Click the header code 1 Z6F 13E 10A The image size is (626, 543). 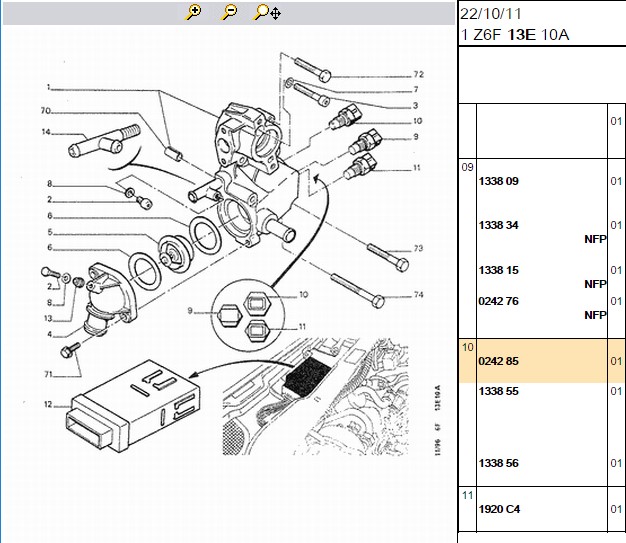515,35
